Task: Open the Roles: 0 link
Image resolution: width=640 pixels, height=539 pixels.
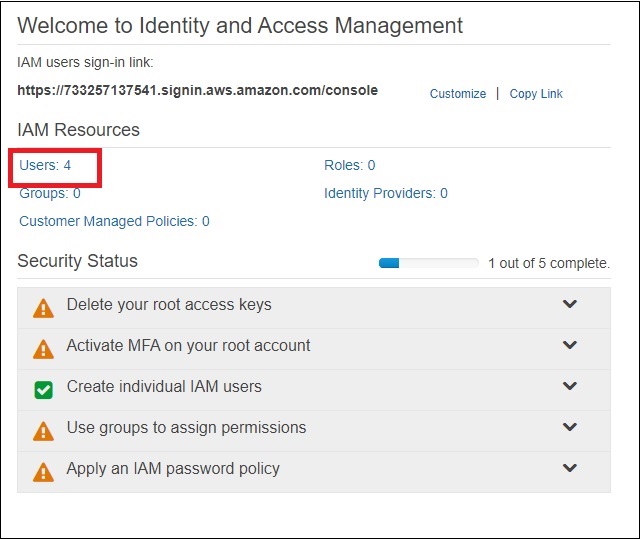Action: [349, 165]
